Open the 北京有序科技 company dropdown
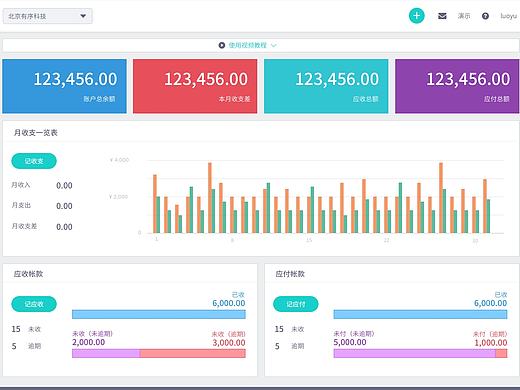The image size is (520, 390). 47,16
